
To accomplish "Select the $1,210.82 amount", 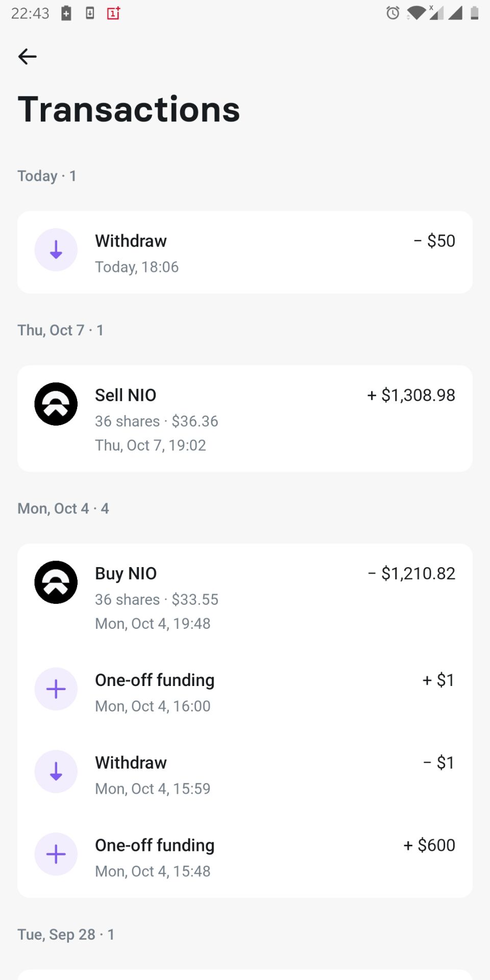I will 411,574.
